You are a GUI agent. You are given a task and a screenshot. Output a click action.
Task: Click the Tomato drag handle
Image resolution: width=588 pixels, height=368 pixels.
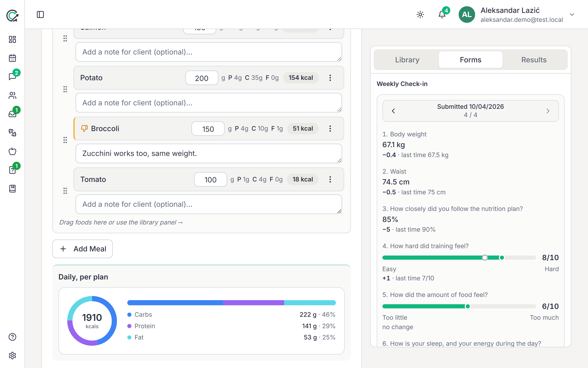(x=65, y=191)
